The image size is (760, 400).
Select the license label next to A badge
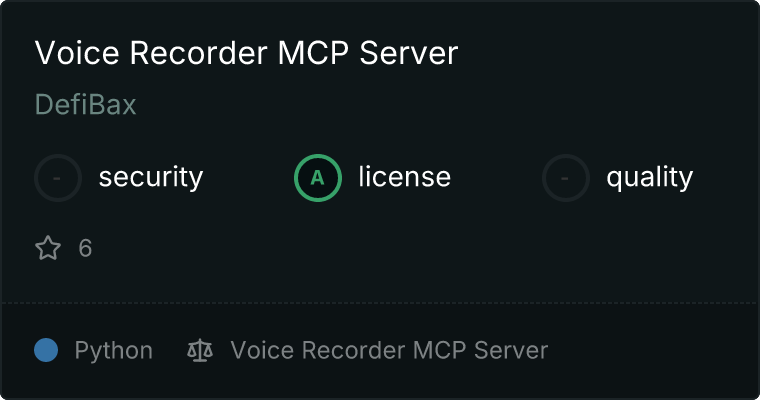(x=405, y=176)
